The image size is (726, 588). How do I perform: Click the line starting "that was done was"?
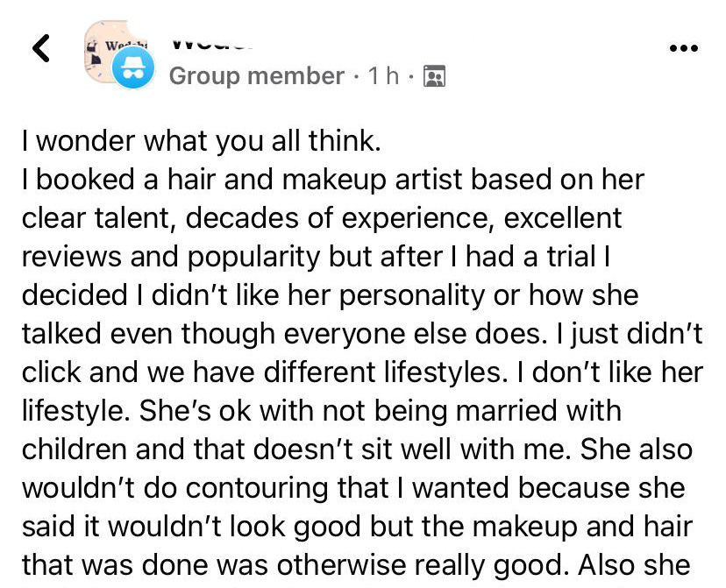(x=351, y=564)
